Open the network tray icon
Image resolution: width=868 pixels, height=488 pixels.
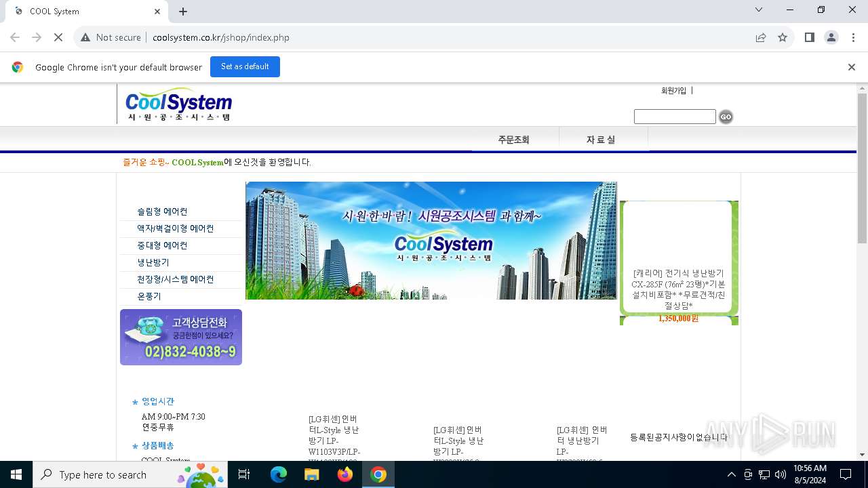764,474
